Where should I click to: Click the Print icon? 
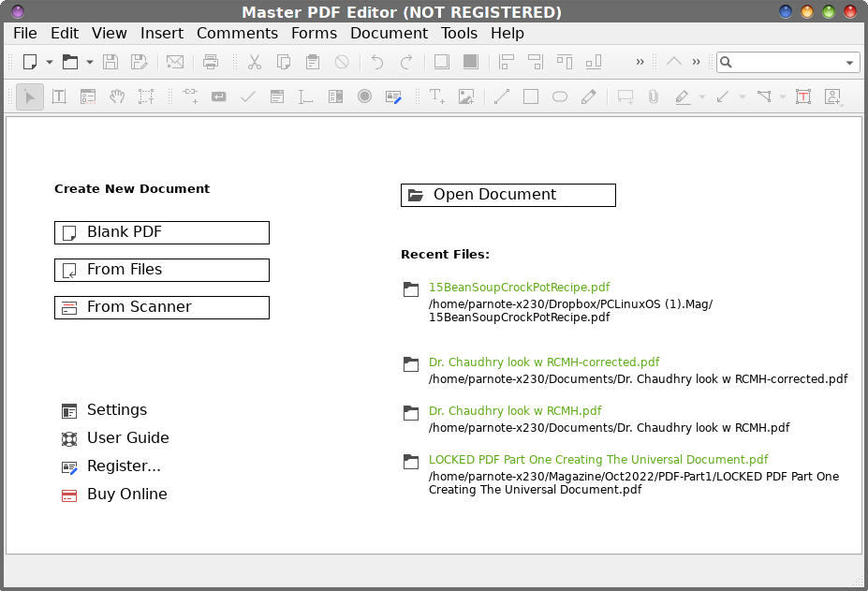tap(211, 62)
